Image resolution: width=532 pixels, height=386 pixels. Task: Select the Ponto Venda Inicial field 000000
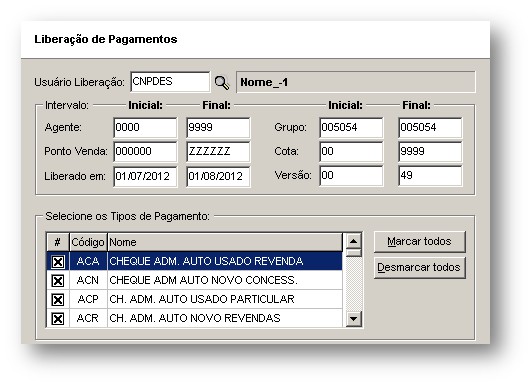point(145,152)
